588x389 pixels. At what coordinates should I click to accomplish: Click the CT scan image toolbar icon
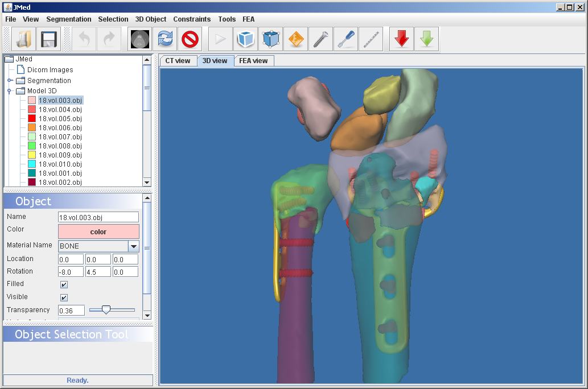(140, 39)
